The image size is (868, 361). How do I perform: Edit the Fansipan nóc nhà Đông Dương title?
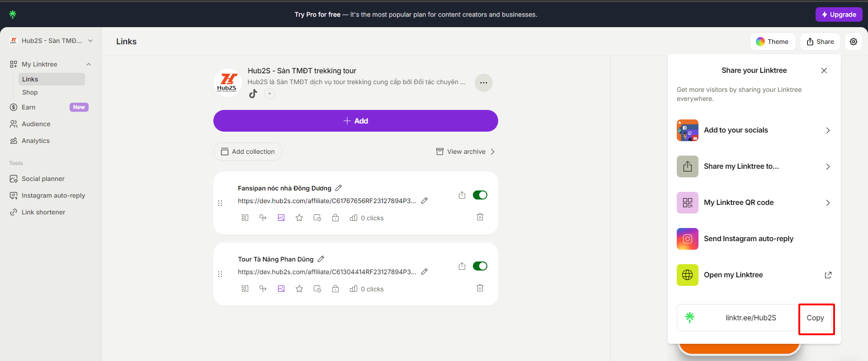click(339, 188)
